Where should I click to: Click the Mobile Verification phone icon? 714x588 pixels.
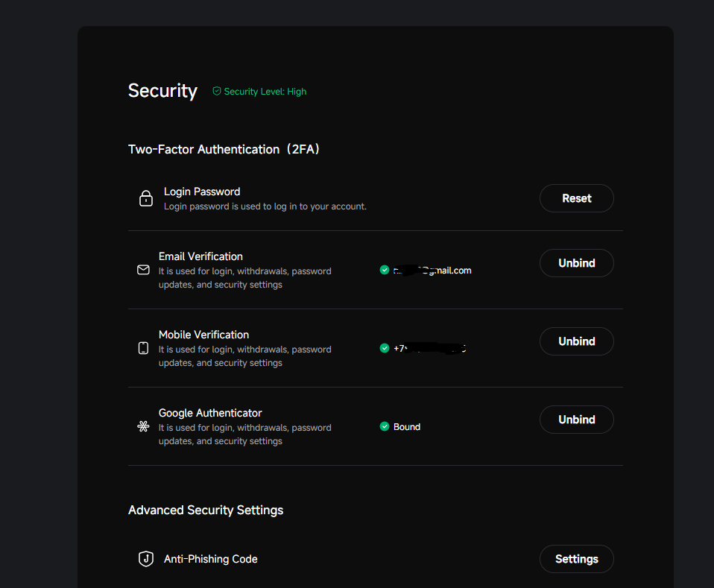tap(143, 348)
